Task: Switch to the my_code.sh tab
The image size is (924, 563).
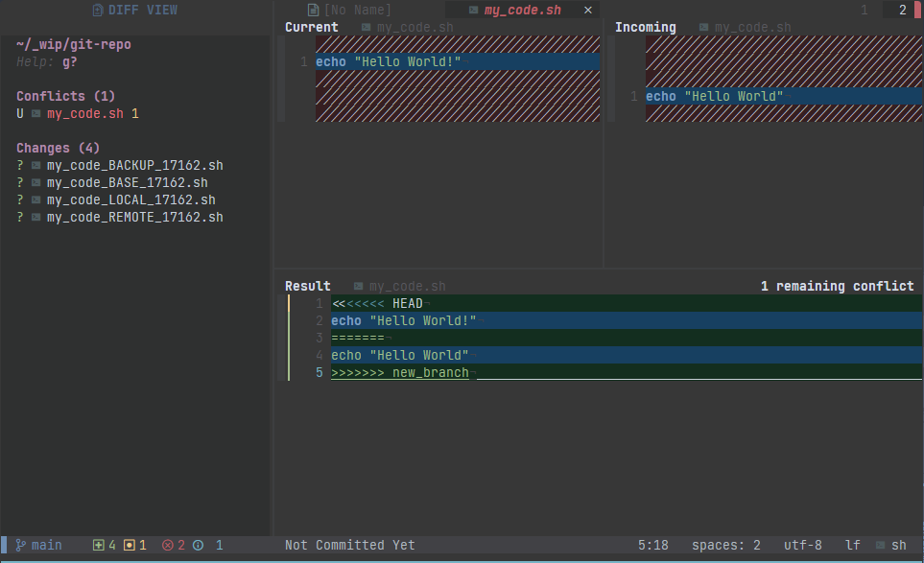Action: (x=522, y=10)
